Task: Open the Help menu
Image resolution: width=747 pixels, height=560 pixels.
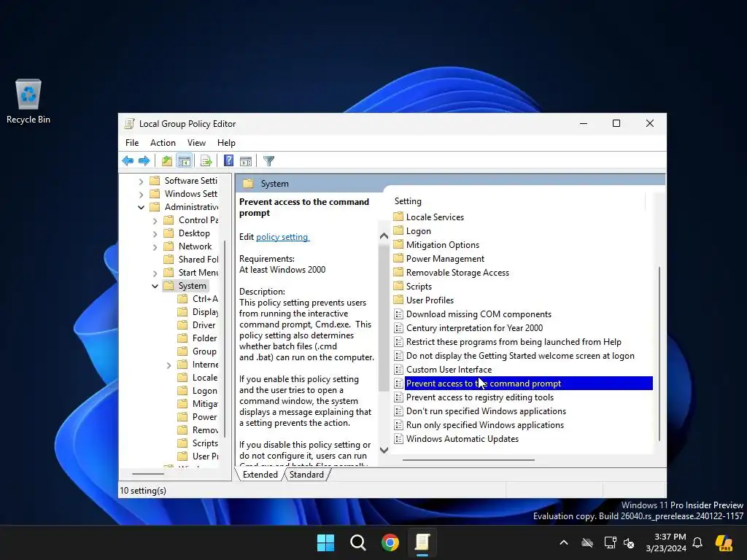Action: point(226,143)
